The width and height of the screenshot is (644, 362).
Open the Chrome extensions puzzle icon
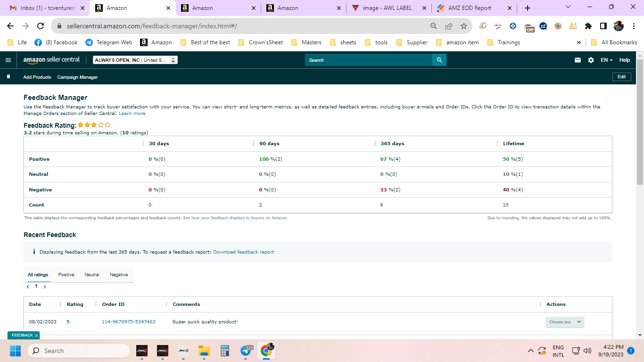pyautogui.click(x=588, y=26)
